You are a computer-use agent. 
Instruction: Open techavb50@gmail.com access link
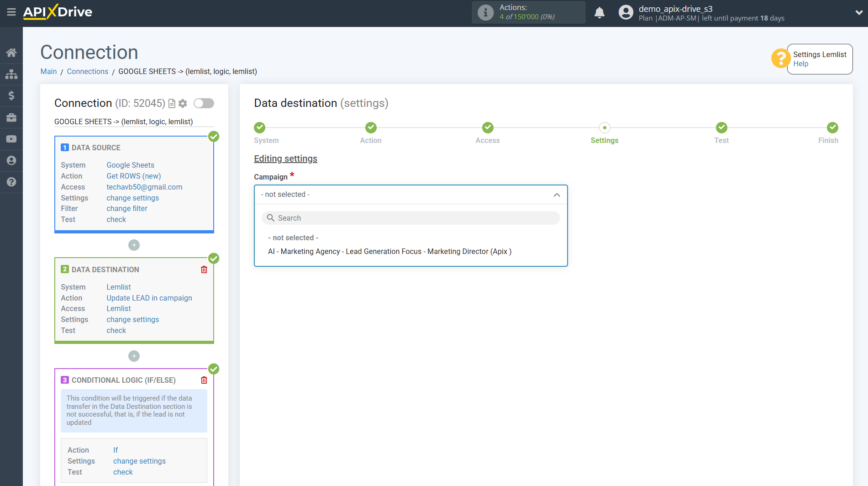[144, 187]
